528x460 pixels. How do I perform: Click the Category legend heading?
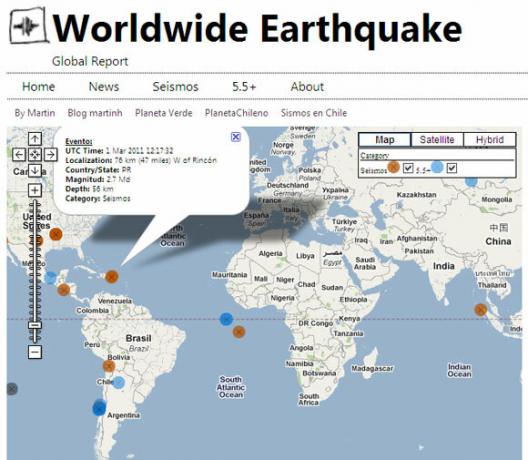pyautogui.click(x=374, y=155)
